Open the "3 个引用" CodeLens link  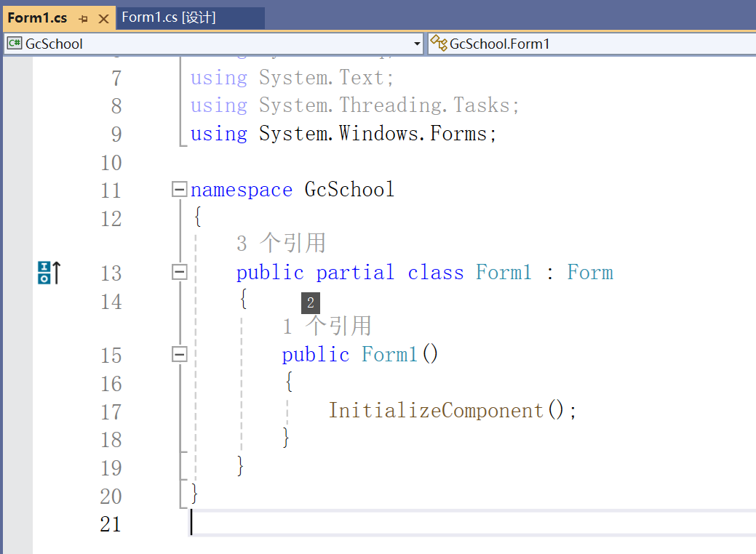click(281, 243)
